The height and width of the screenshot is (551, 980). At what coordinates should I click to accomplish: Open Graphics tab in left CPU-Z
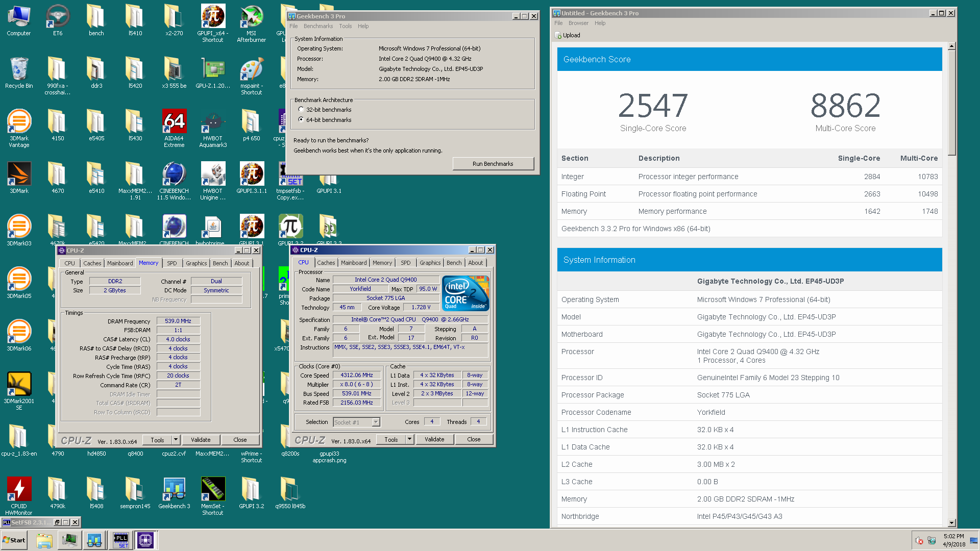point(197,263)
